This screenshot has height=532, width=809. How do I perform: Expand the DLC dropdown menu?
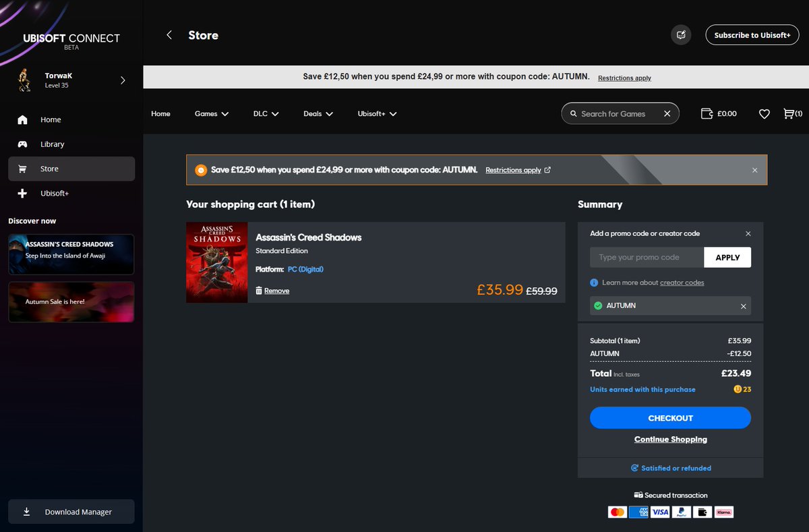266,114
